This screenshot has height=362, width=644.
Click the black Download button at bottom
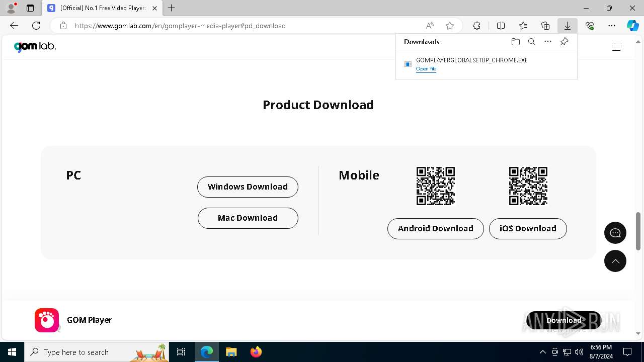[563, 320]
